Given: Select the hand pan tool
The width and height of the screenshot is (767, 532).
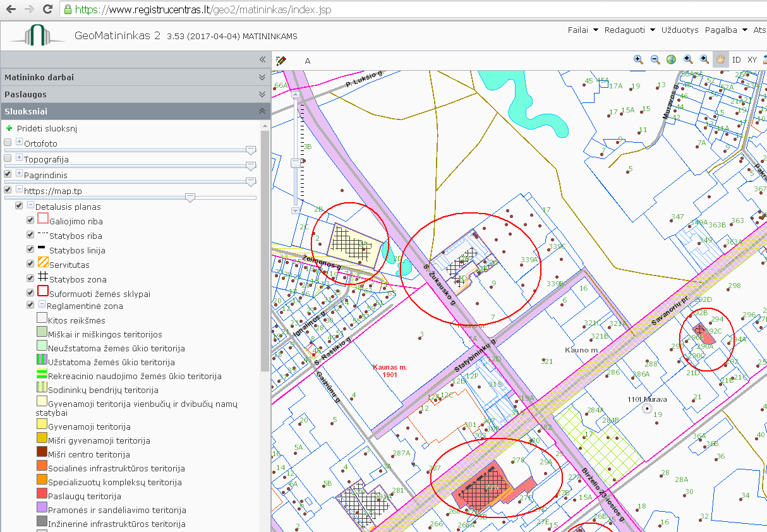Looking at the screenshot, I should [x=720, y=59].
